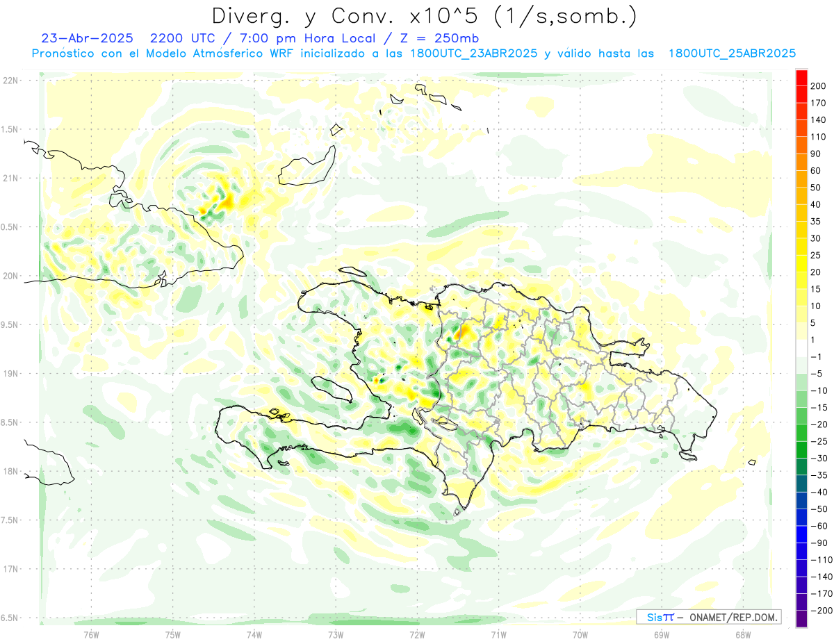Click the '0.5N' latitude label

click(10, 227)
